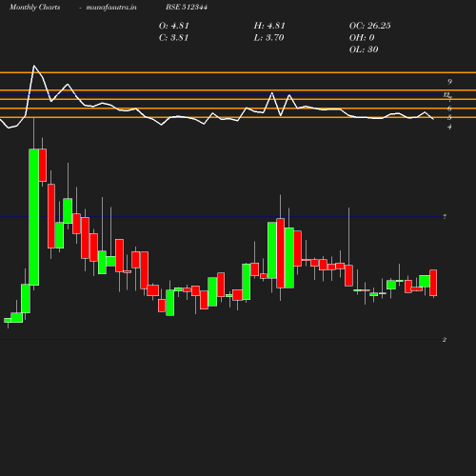
Task: Select the '9' label on upper line chart axis
Action: pyautogui.click(x=449, y=82)
